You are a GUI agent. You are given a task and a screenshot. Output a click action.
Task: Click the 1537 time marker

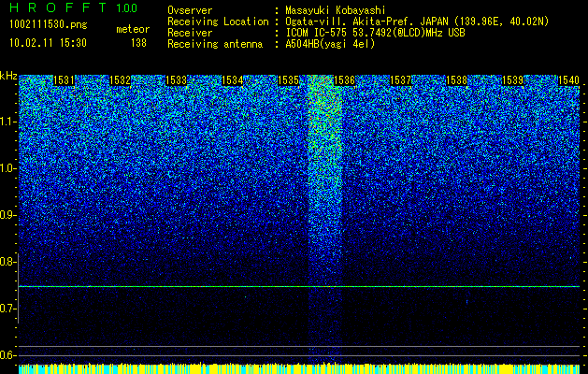click(x=400, y=80)
